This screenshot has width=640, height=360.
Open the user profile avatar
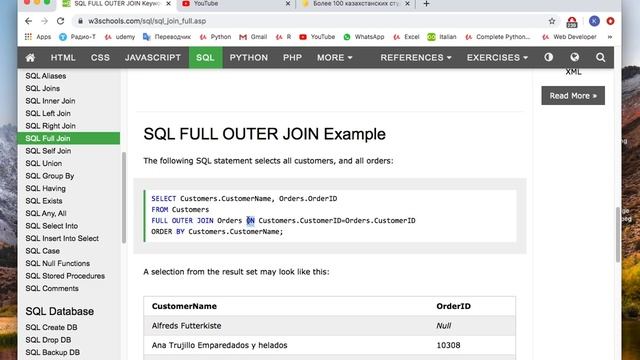pos(594,21)
